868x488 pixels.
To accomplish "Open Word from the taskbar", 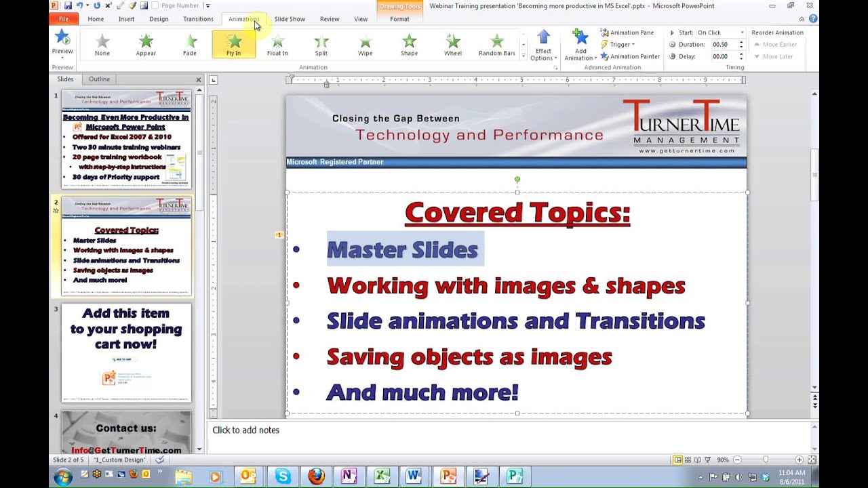I will click(x=414, y=477).
